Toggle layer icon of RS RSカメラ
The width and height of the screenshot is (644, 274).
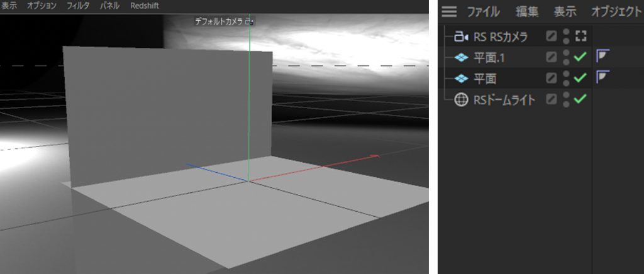tap(552, 36)
